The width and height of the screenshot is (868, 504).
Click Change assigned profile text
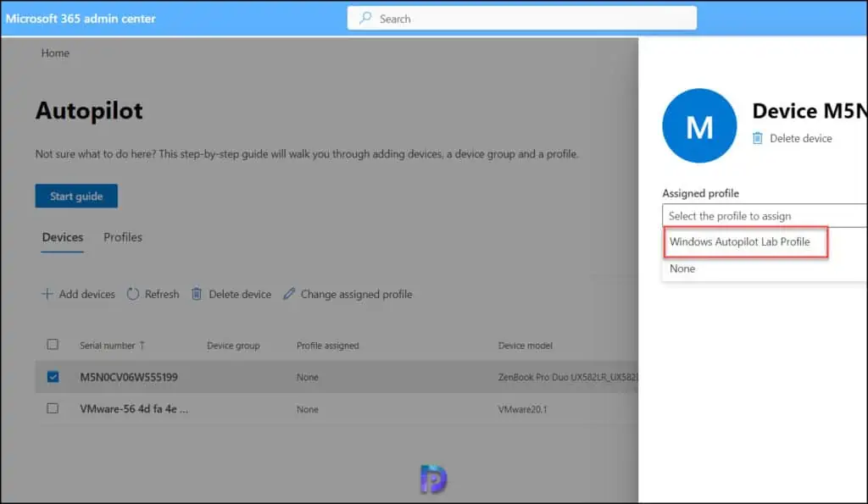[x=357, y=294]
